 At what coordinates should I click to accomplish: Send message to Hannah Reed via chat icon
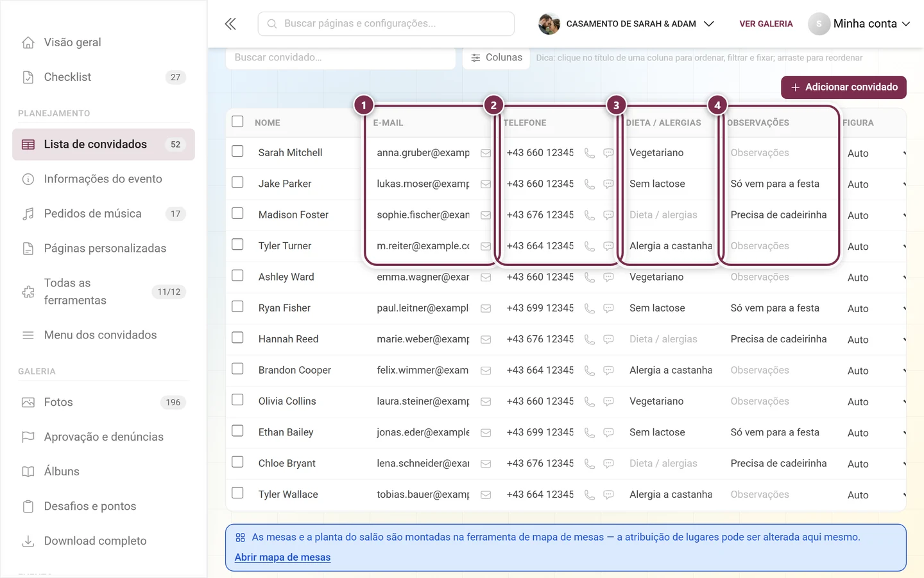click(x=608, y=339)
